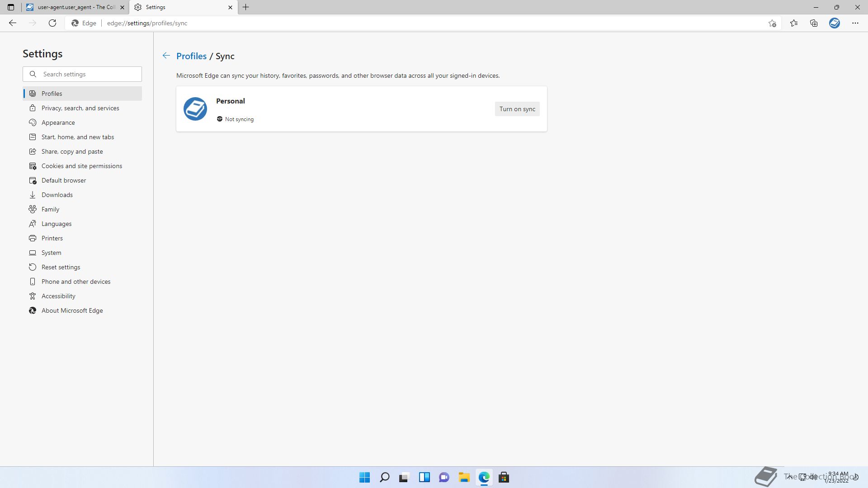The width and height of the screenshot is (868, 488).
Task: Click the Not syncing status text
Action: pyautogui.click(x=239, y=119)
